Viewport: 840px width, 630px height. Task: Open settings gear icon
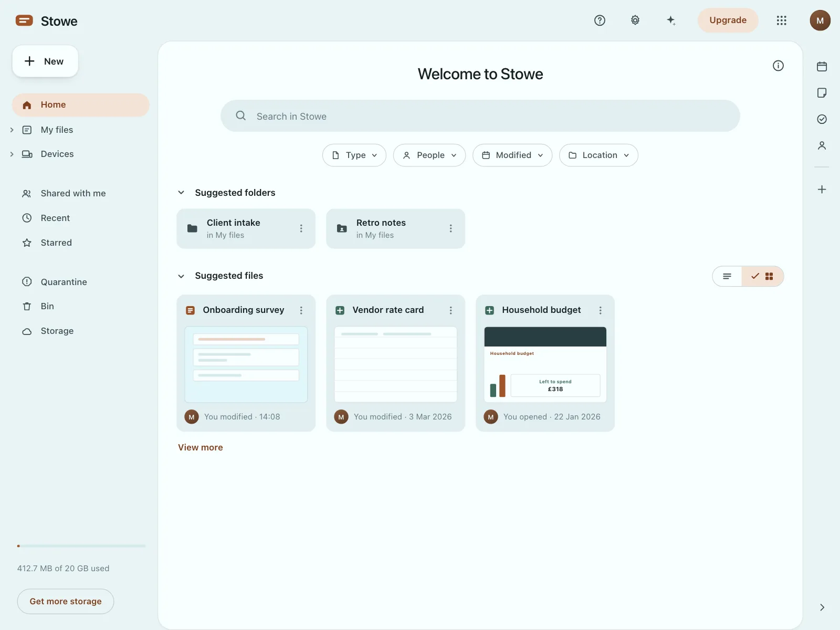pyautogui.click(x=635, y=20)
